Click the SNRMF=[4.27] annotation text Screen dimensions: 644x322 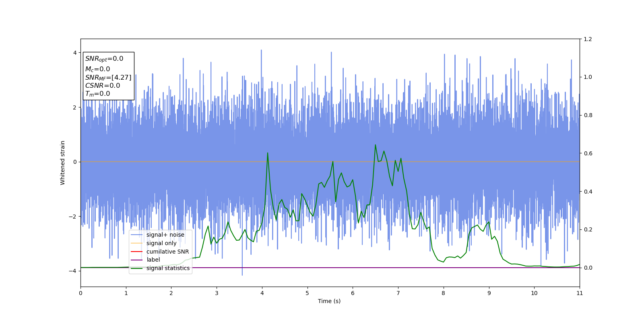point(108,77)
